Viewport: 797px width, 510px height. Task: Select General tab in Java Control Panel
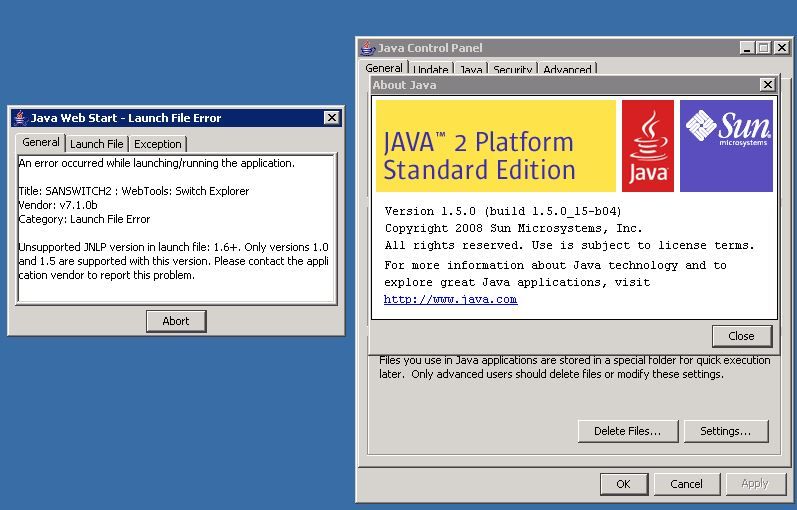coord(384,68)
